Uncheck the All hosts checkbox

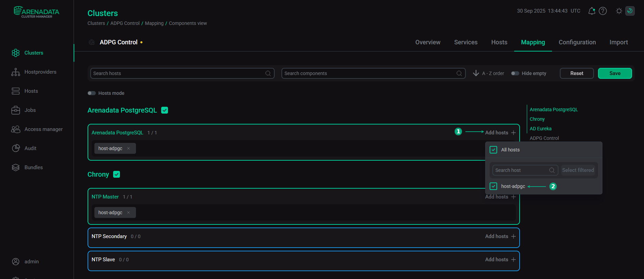click(x=493, y=150)
